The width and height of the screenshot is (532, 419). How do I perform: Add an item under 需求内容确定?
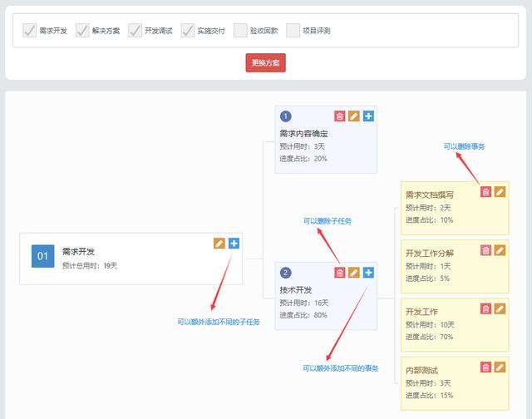pos(368,116)
